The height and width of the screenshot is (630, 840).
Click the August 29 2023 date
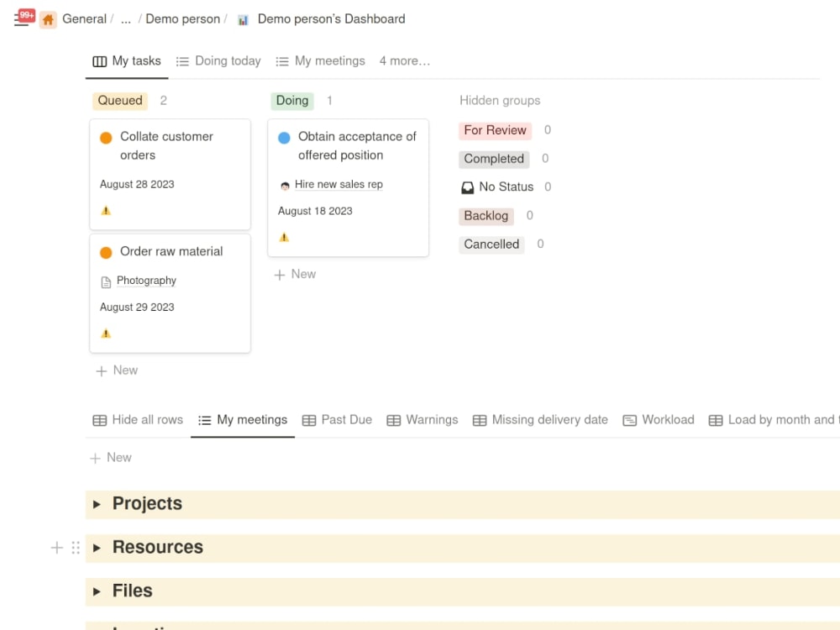point(137,307)
